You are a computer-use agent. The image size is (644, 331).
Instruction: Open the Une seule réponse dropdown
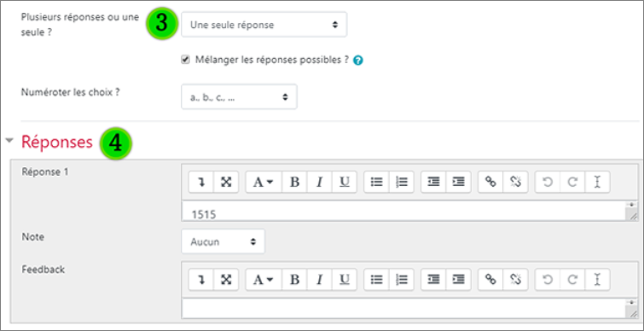click(264, 25)
